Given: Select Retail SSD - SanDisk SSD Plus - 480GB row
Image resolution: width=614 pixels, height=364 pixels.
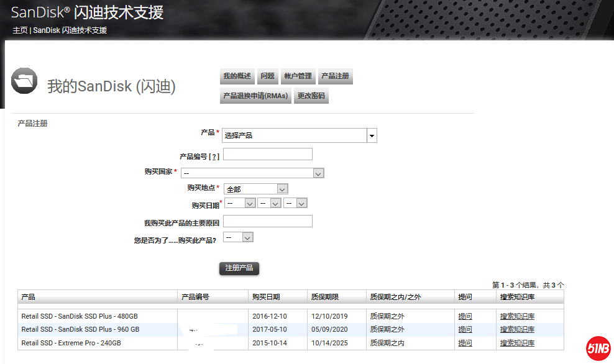Looking at the screenshot, I should (291, 316).
